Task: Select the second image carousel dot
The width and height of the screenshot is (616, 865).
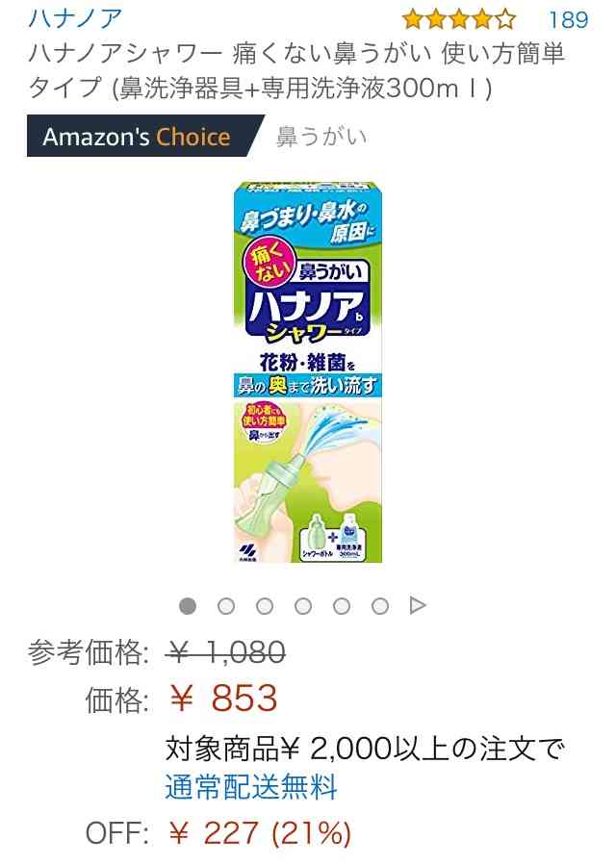Action: (226, 606)
